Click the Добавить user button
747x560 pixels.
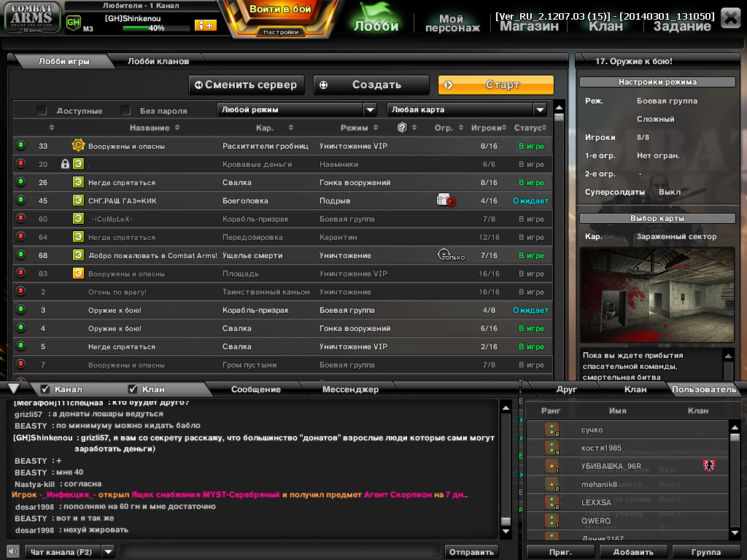coord(632,552)
